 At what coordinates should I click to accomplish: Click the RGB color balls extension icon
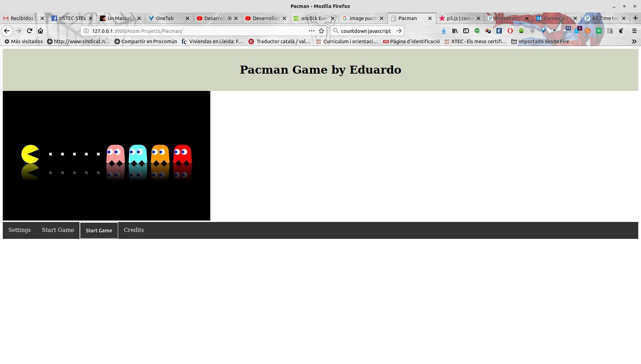pyautogui.click(x=488, y=31)
